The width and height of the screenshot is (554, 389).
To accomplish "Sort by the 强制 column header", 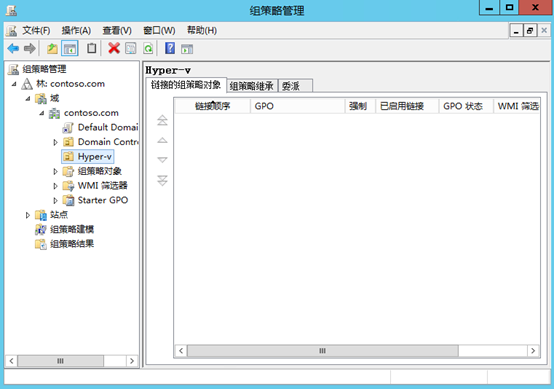I will [360, 106].
